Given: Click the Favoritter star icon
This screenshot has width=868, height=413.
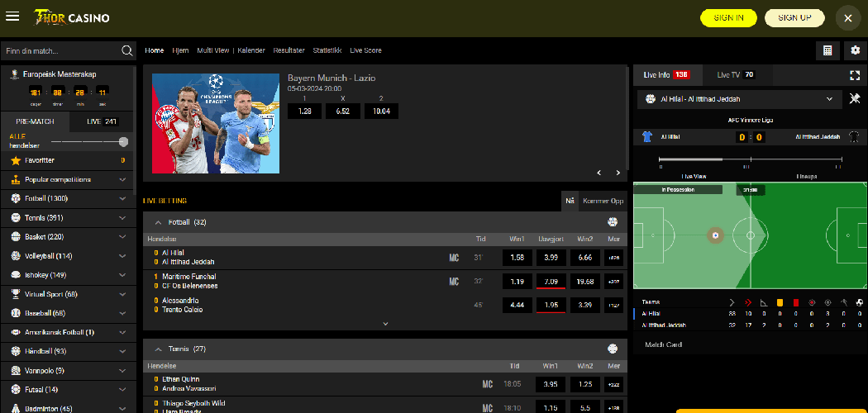Looking at the screenshot, I should [x=16, y=160].
